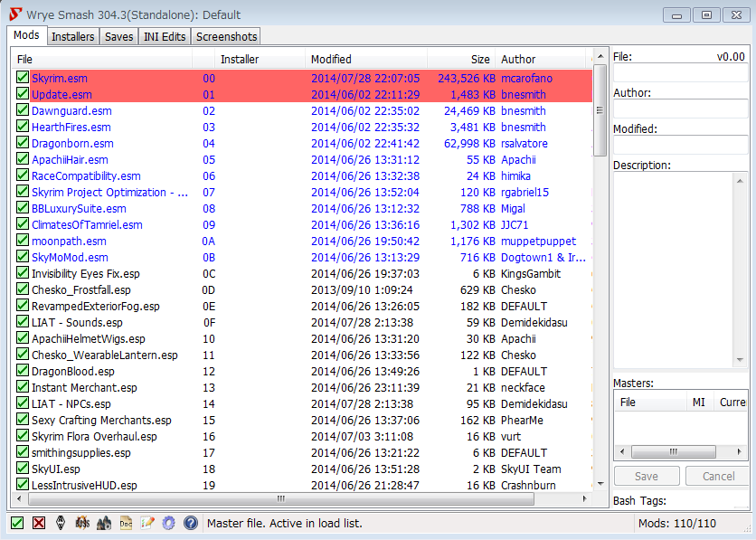Uncheck the Dawnguard.esm checkbox
The width and height of the screenshot is (756, 540).
[23, 111]
